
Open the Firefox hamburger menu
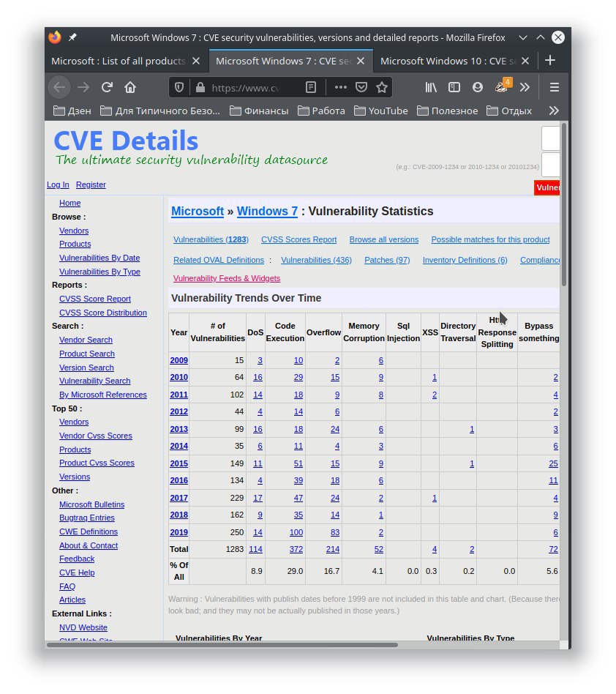click(x=555, y=88)
